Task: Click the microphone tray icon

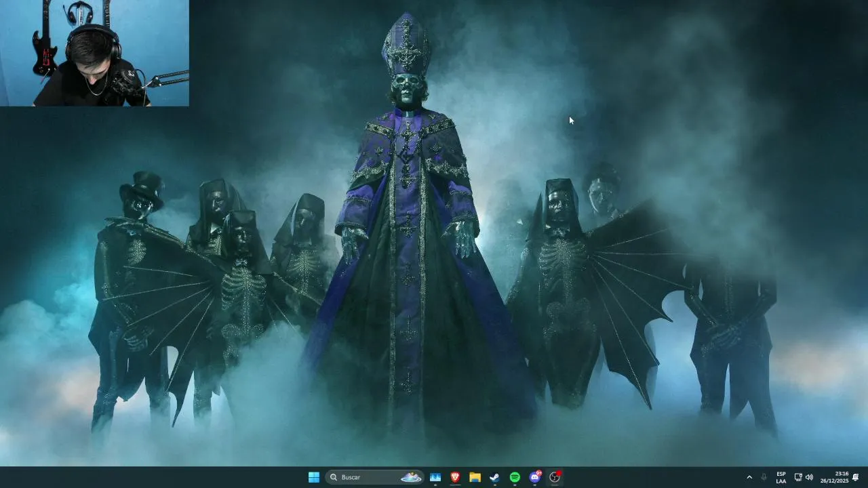Action: click(764, 477)
